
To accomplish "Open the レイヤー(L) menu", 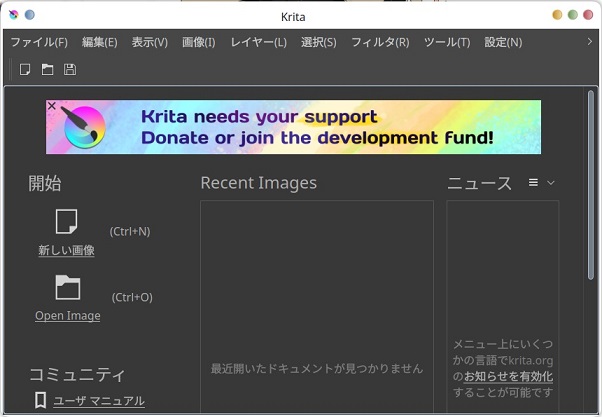I will pyautogui.click(x=258, y=42).
